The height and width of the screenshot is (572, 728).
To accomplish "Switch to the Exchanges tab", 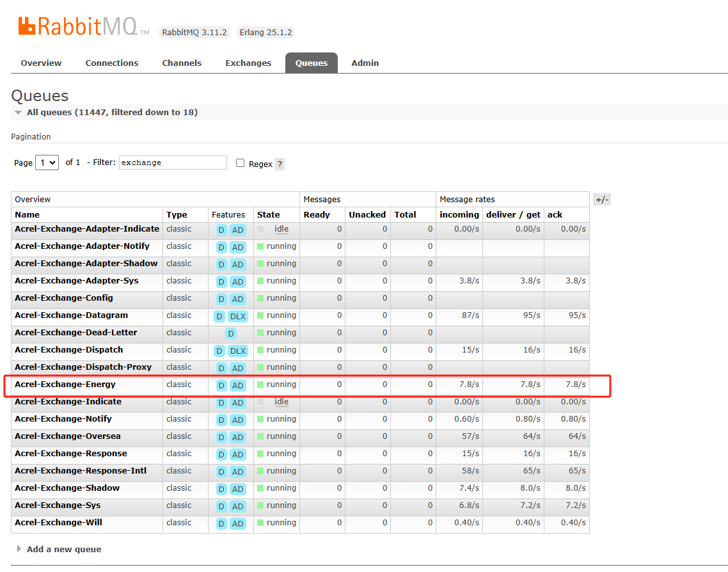I will (248, 63).
